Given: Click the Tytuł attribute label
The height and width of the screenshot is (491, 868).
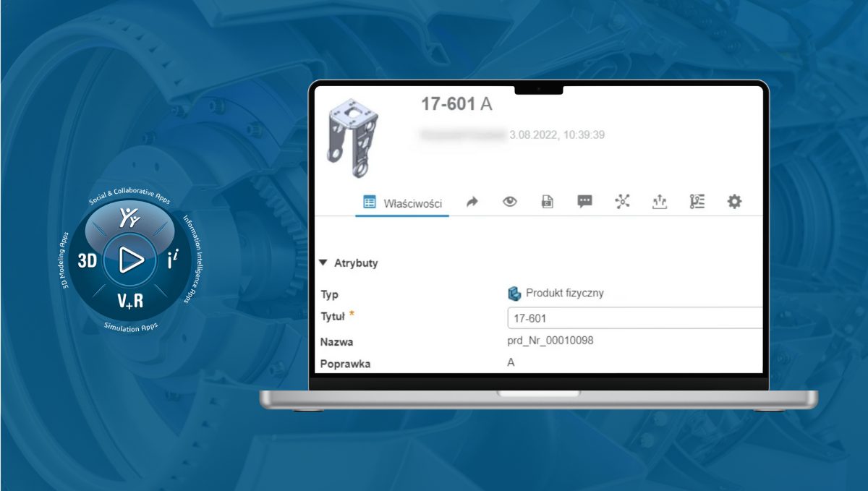Looking at the screenshot, I should pyautogui.click(x=334, y=316).
